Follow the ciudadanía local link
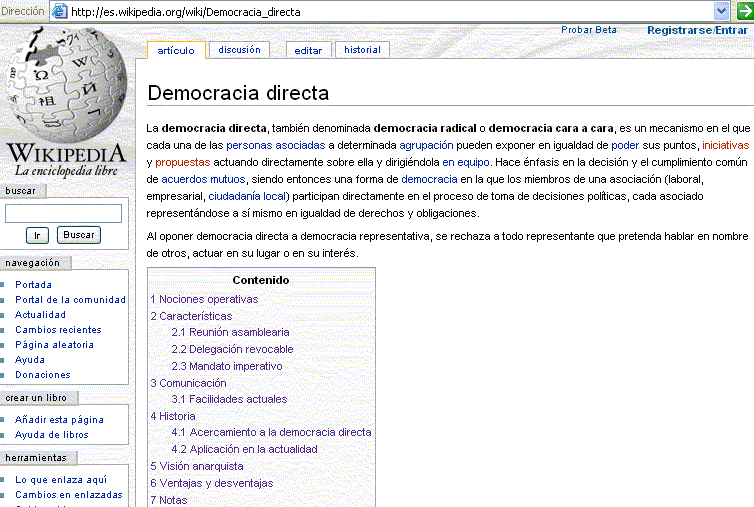 pyautogui.click(x=247, y=196)
